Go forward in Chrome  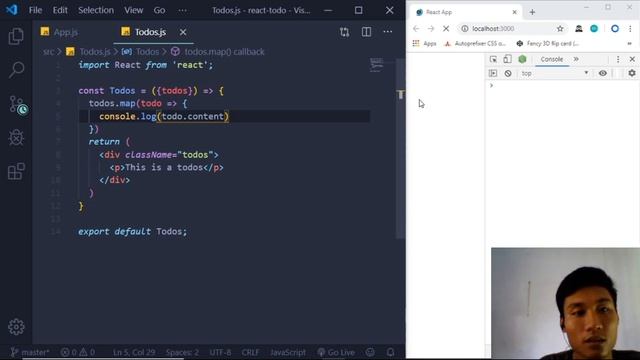coord(431,29)
